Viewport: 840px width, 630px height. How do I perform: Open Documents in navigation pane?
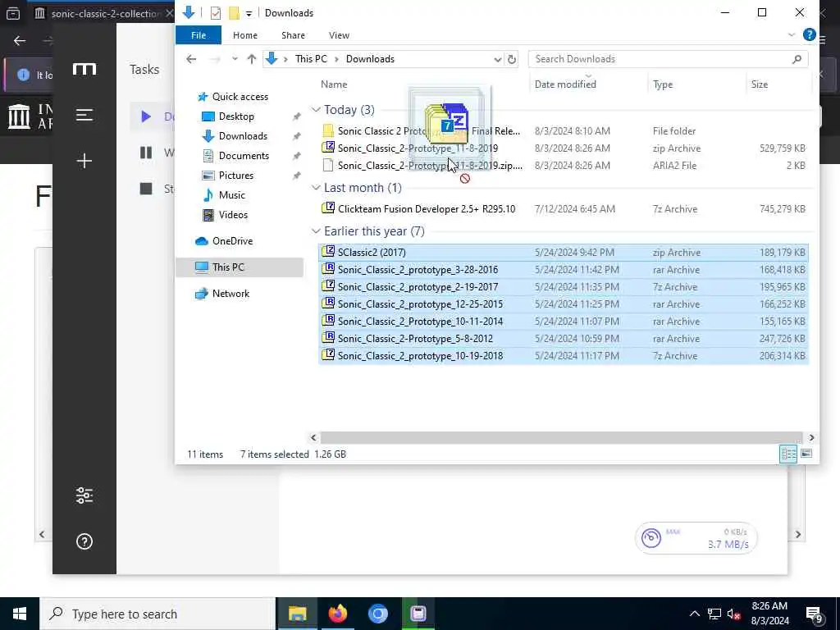(244, 156)
